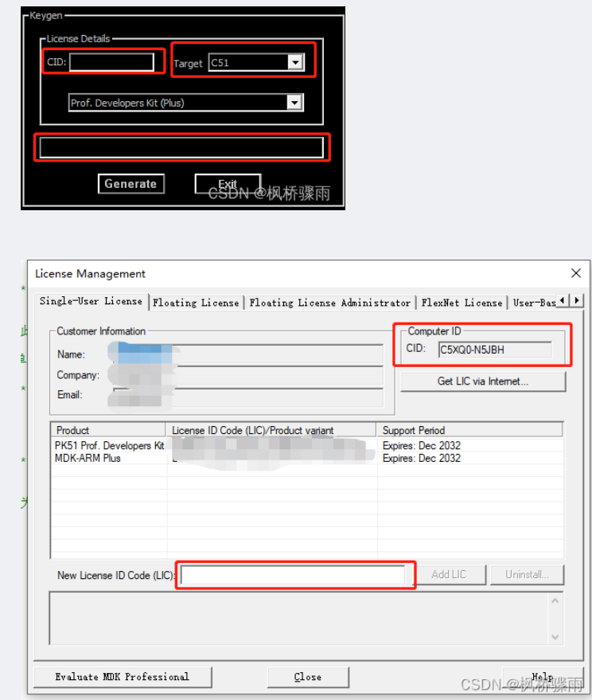Switch to the Floating License tab
The width and height of the screenshot is (592, 700).
[x=196, y=303]
